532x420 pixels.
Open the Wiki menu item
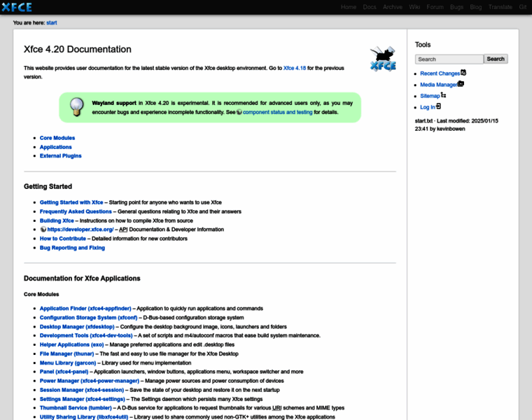pos(414,7)
